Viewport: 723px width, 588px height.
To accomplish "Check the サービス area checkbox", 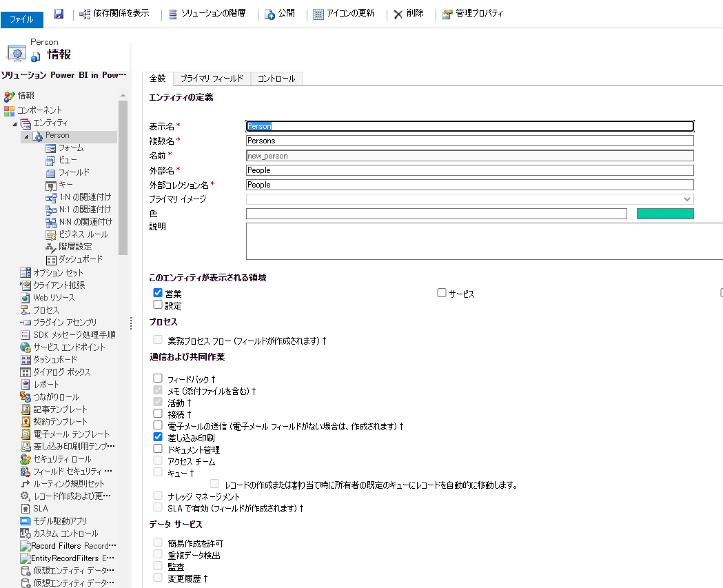I will (x=442, y=293).
